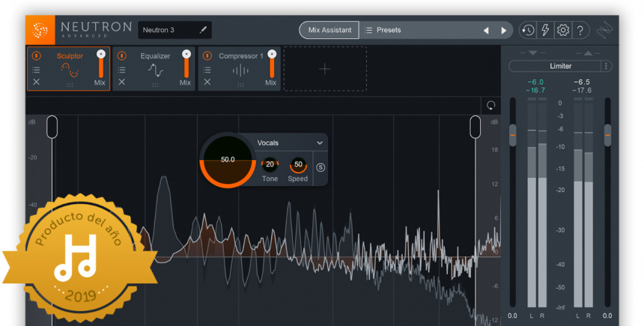Remove the Compressor 1 module with X
Image resolution: width=644 pixels, height=326 pixels.
207,82
